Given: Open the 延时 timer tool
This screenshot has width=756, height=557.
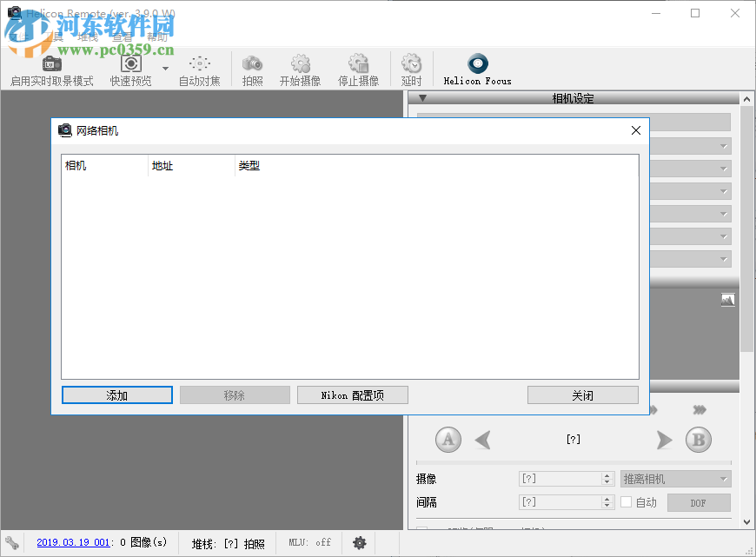Looking at the screenshot, I should pyautogui.click(x=410, y=70).
